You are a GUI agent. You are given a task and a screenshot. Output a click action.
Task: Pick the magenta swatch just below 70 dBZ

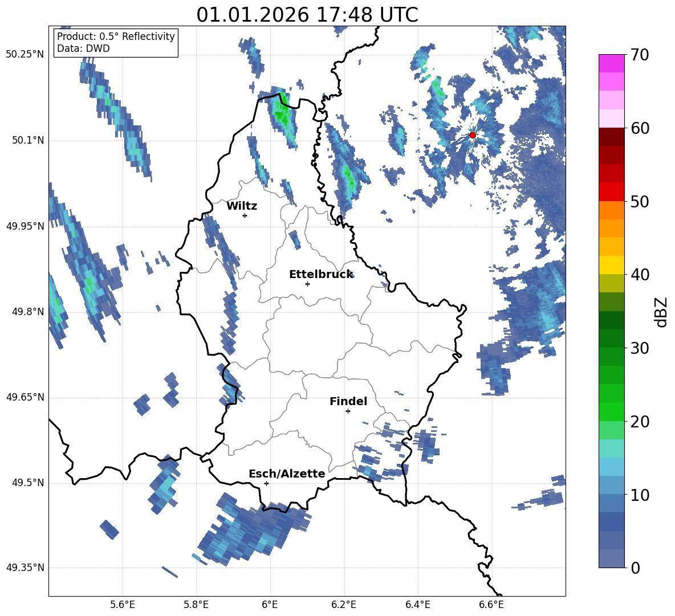click(611, 63)
